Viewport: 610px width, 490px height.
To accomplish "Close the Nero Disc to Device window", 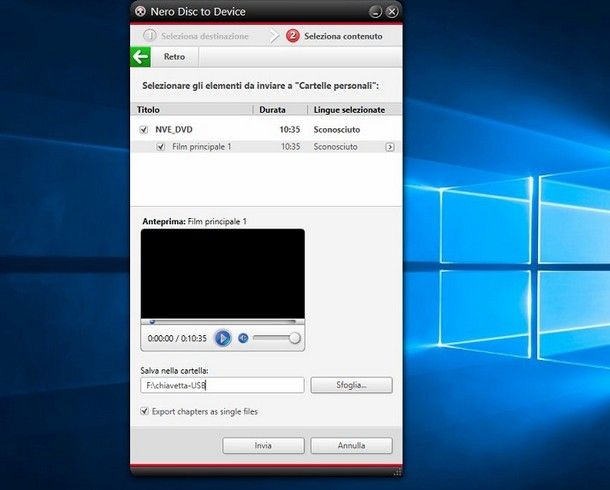I will pyautogui.click(x=392, y=12).
